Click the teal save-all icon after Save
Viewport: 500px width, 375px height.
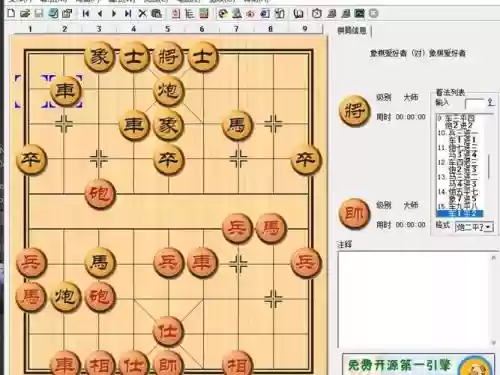pos(53,13)
